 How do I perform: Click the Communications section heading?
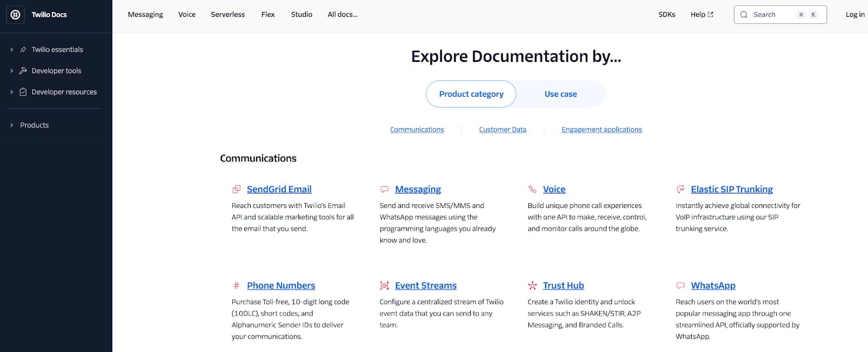(258, 158)
